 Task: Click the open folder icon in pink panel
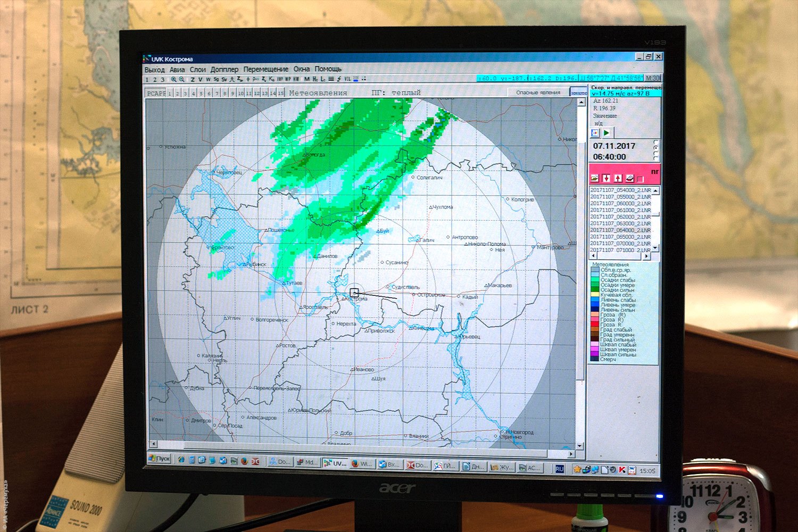(595, 178)
